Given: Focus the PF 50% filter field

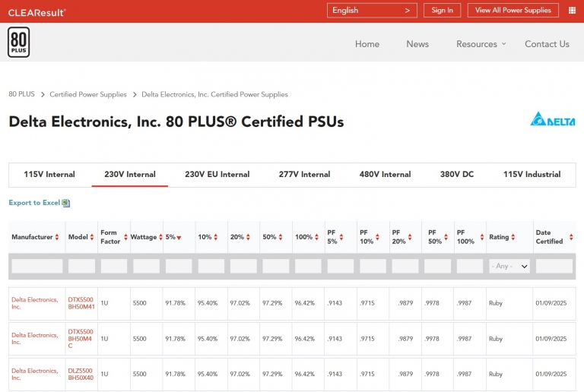Looking at the screenshot, I should [438, 267].
